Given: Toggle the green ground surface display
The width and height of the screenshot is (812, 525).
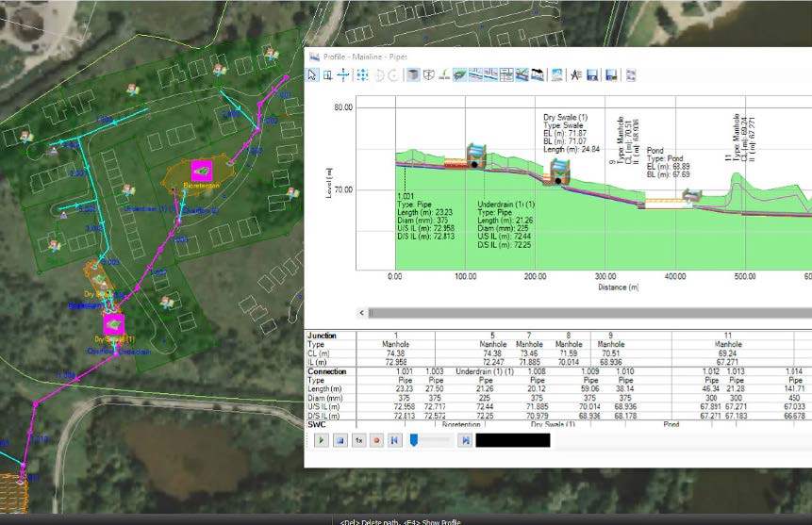Looking at the screenshot, I should point(457,75).
